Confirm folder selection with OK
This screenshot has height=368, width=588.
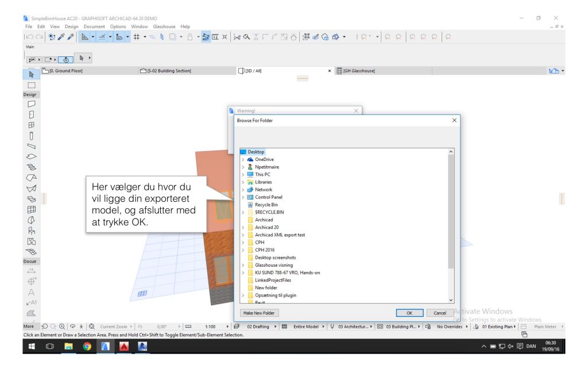click(x=409, y=313)
